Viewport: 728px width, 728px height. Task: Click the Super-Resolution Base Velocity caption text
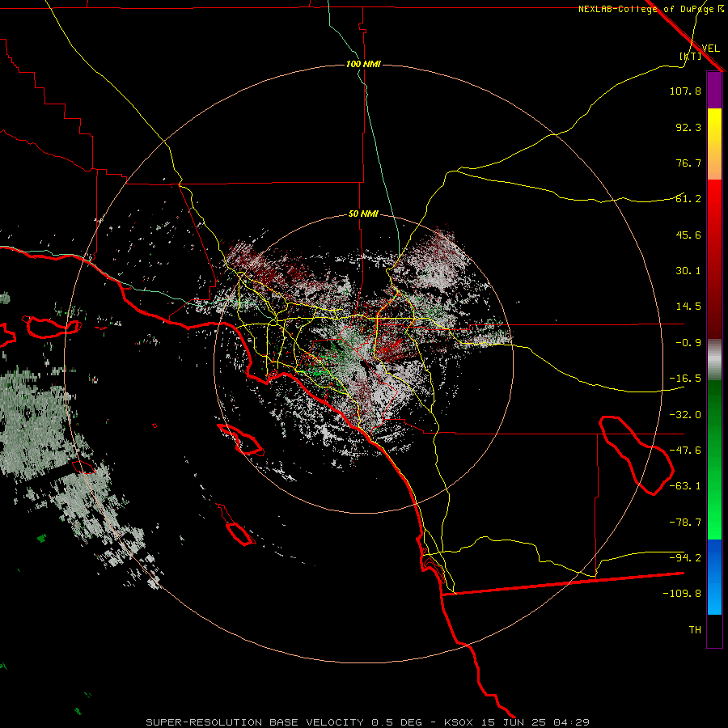click(367, 722)
